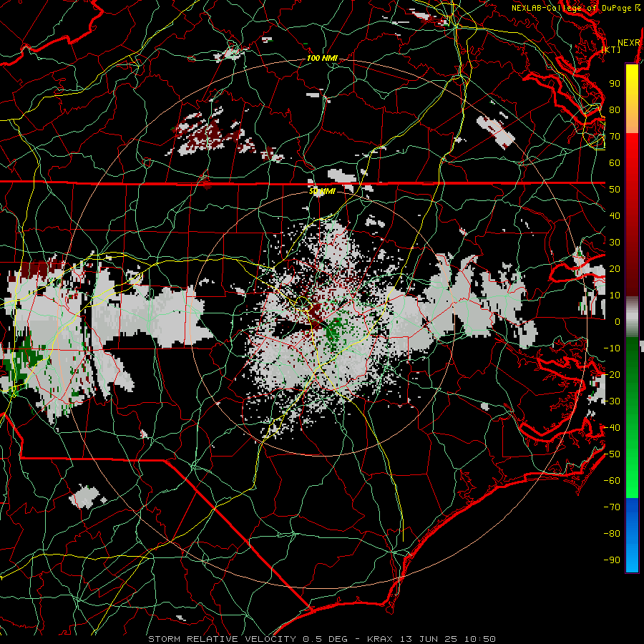Select the 0 value on the velocity scale
The image size is (644, 644).
click(618, 321)
